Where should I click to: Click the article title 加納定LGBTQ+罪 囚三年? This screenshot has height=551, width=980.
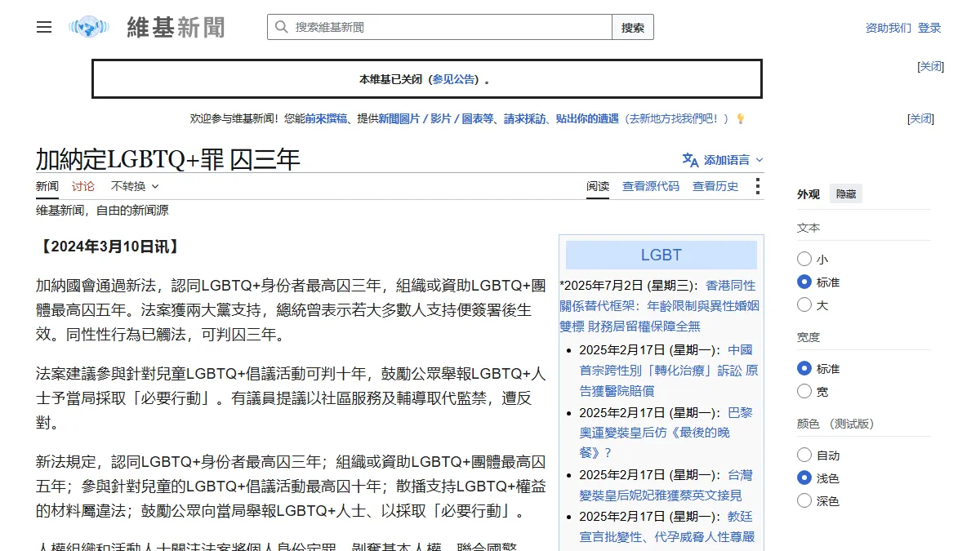(x=168, y=158)
